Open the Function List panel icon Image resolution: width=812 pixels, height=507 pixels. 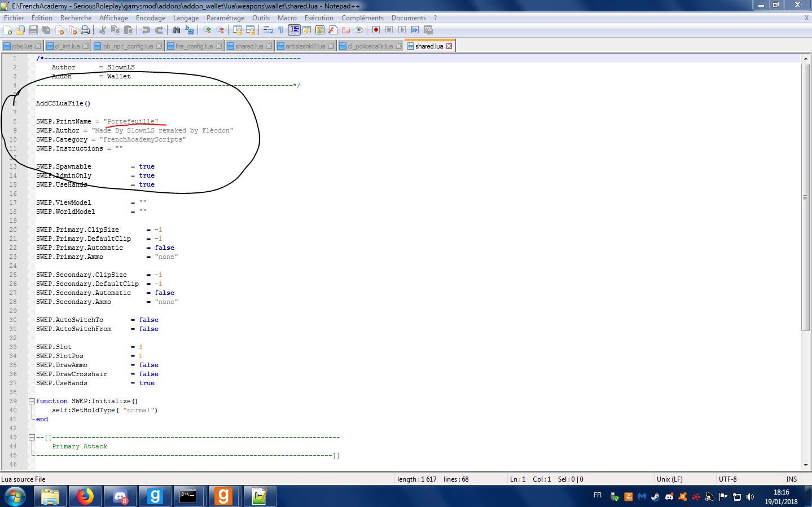click(333, 30)
